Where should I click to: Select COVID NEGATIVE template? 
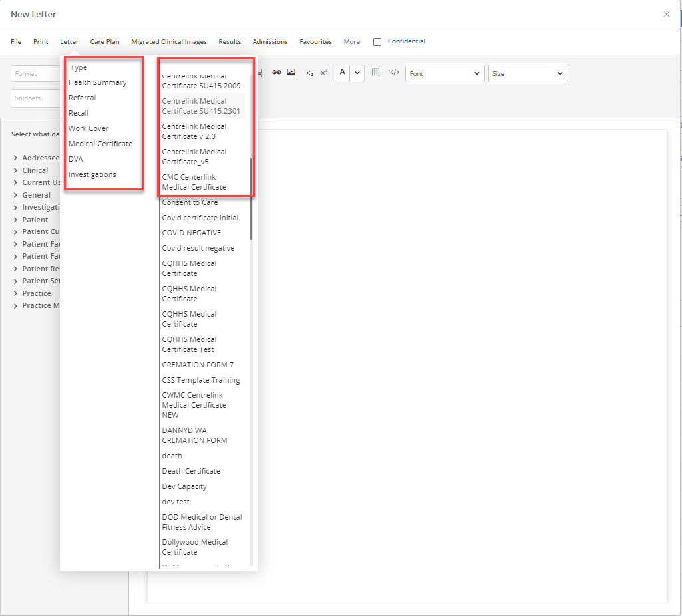click(192, 233)
